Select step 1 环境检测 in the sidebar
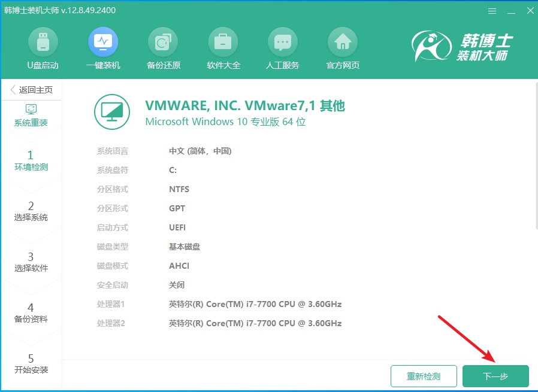The width and height of the screenshot is (538, 392). click(32, 160)
